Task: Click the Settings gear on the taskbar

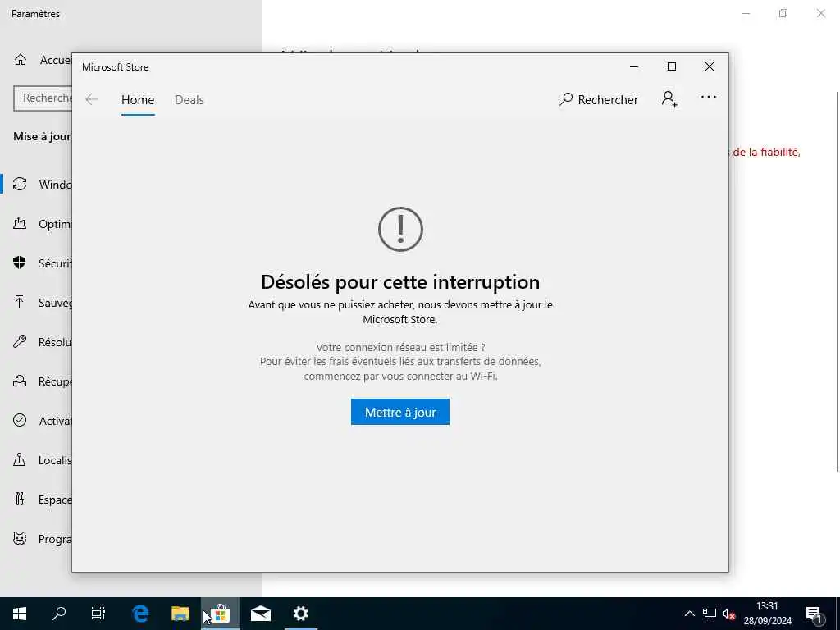Action: (300, 614)
